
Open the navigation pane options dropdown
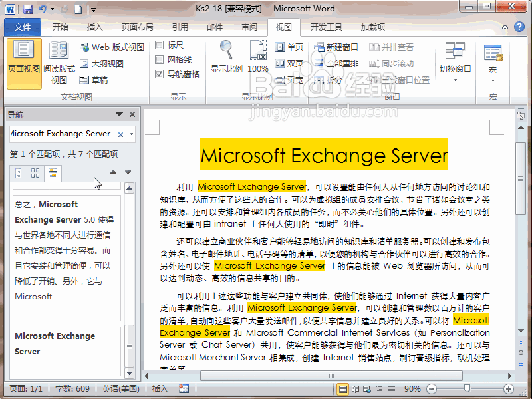point(119,114)
